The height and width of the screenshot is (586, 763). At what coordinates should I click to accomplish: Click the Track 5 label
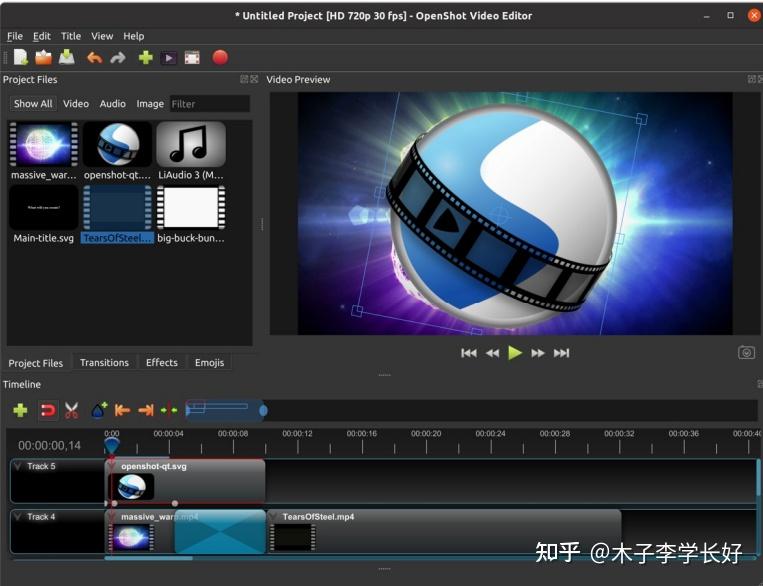pos(41,466)
